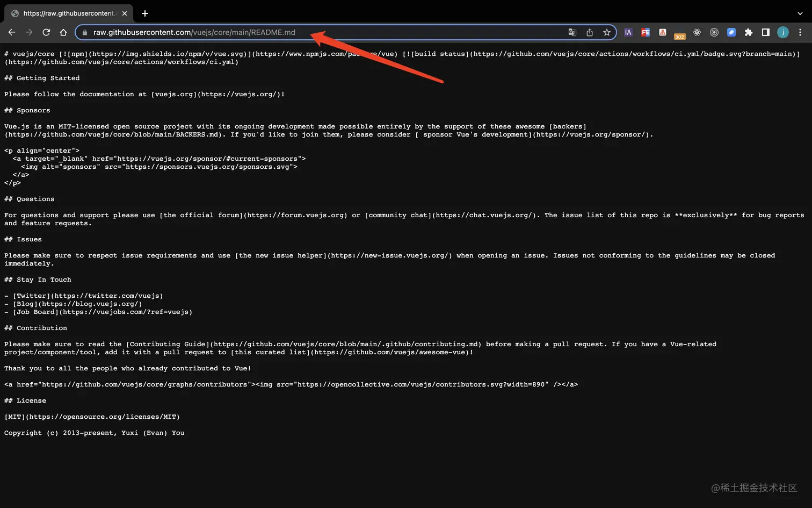812x508 pixels.
Task: Click the forward navigation arrow
Action: pos(29,32)
